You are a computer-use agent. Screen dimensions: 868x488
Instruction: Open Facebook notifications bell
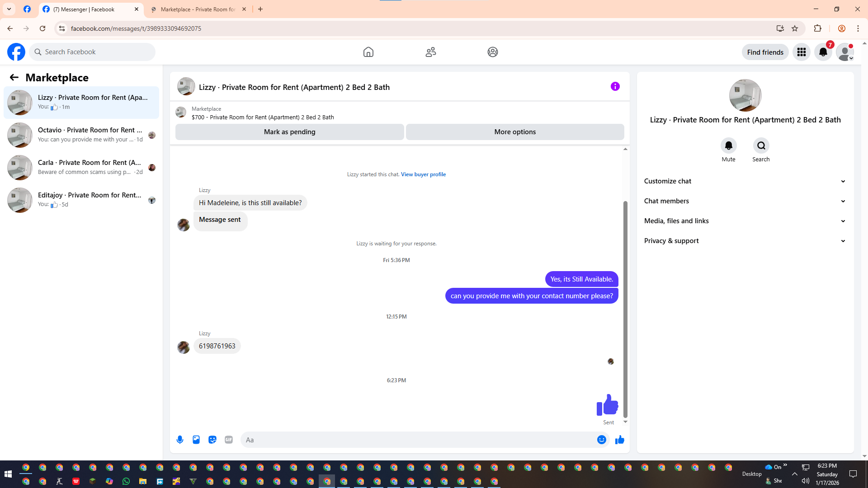[823, 52]
